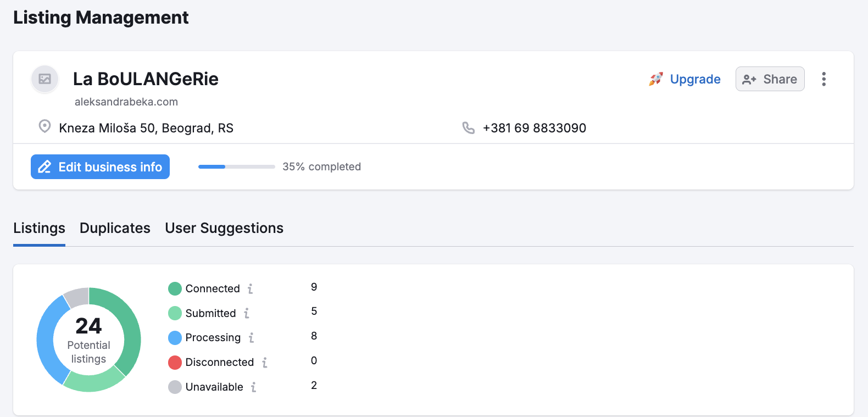Click the phone icon next to the number
This screenshot has width=868, height=417.
468,127
